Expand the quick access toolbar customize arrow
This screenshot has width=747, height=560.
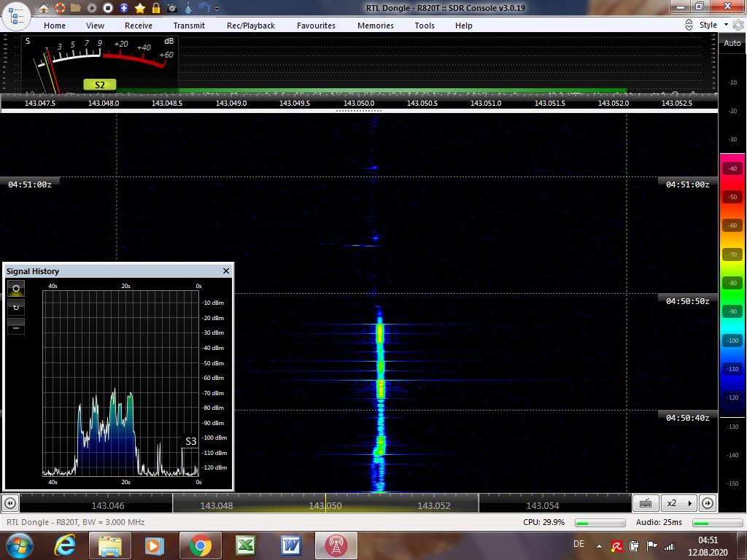(217, 8)
